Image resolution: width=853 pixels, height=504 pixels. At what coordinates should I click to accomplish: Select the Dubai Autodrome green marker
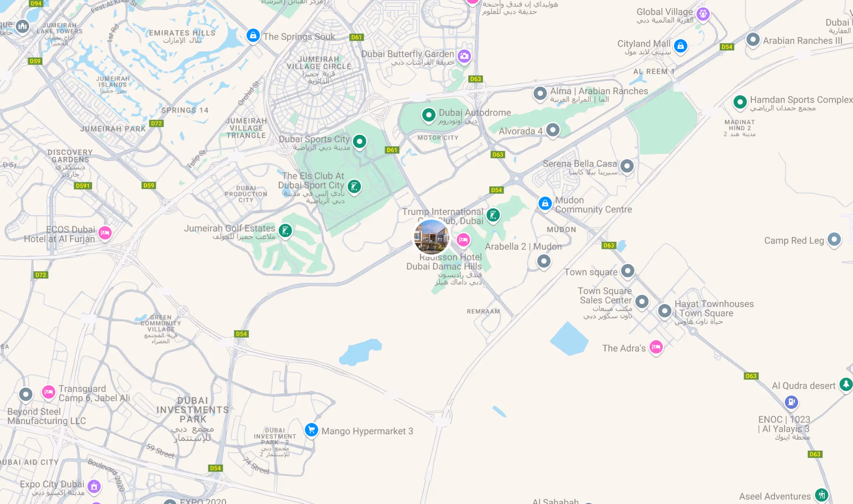point(429,115)
